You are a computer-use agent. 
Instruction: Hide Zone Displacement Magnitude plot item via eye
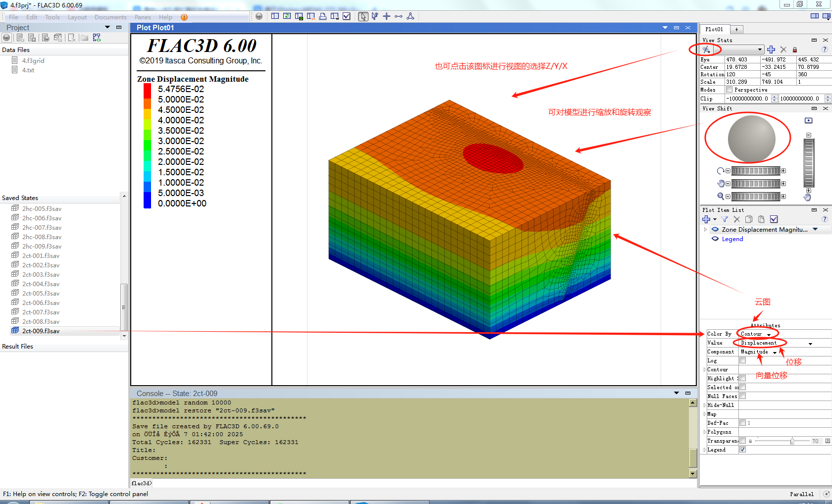[x=715, y=230]
